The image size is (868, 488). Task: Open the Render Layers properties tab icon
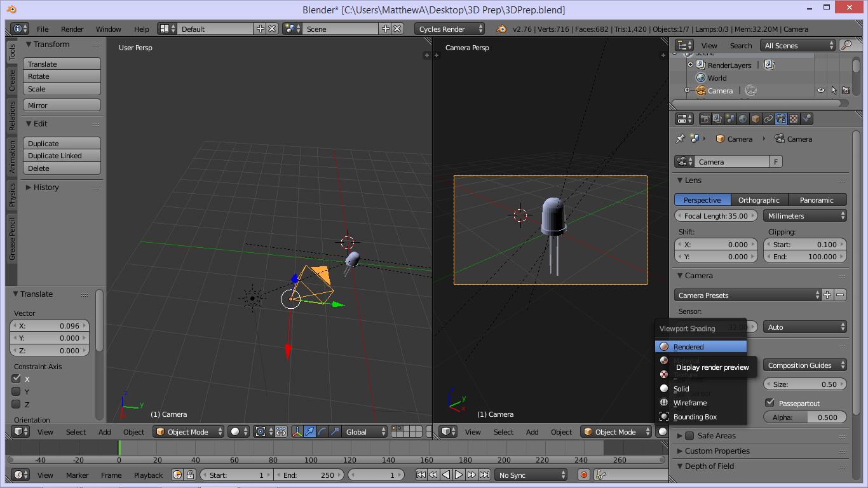click(717, 119)
